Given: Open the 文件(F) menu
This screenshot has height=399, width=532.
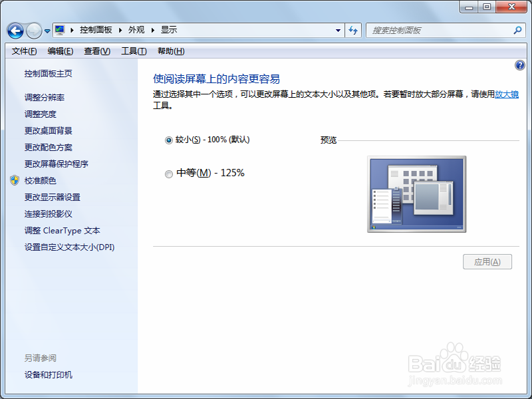Looking at the screenshot, I should tap(24, 51).
